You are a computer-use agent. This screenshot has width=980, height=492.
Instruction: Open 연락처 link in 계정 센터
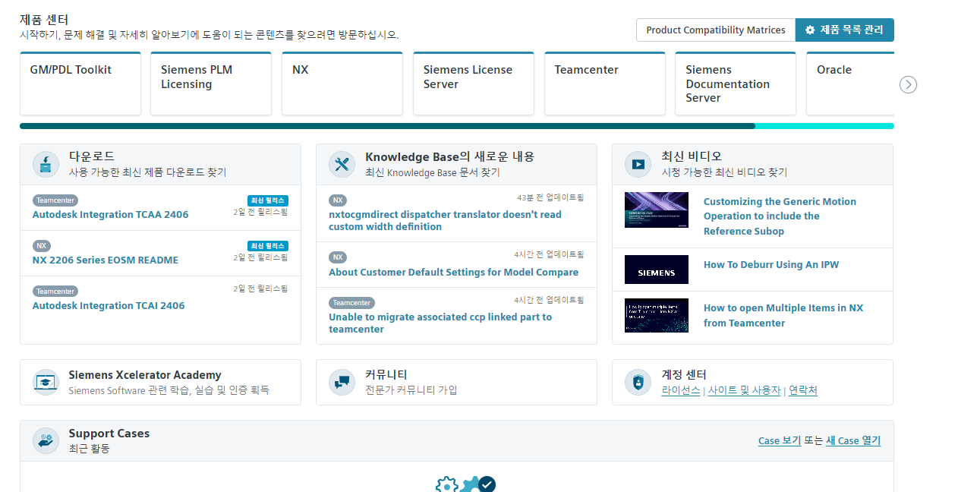point(803,390)
